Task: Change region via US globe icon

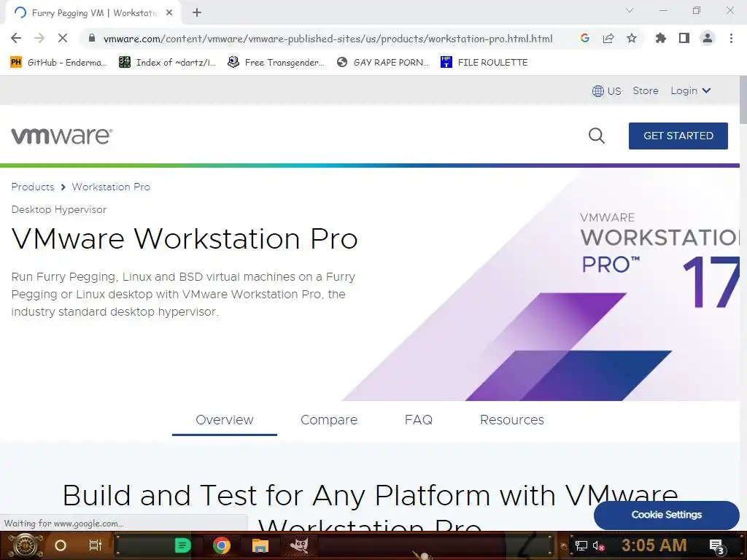Action: 606,91
